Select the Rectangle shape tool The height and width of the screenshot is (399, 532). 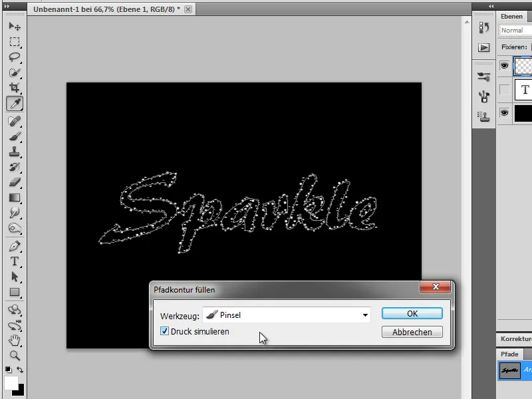[15, 292]
